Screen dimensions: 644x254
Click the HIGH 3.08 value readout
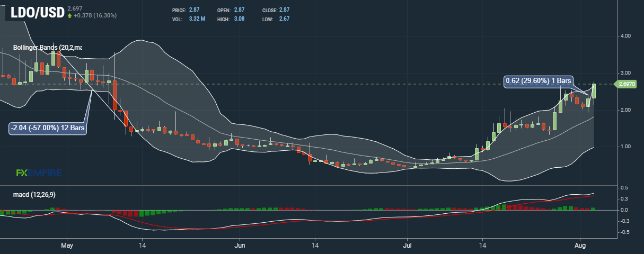(241, 19)
